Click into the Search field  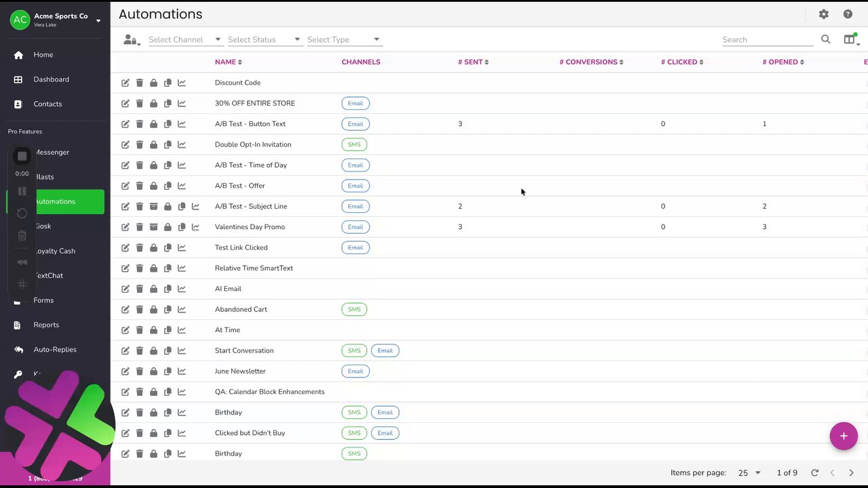(767, 39)
